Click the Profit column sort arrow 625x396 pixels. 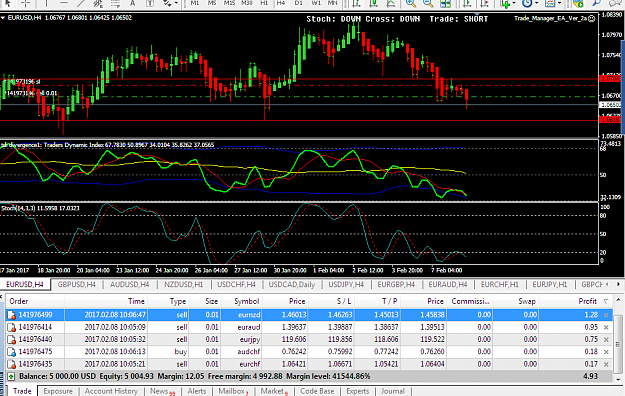click(606, 301)
